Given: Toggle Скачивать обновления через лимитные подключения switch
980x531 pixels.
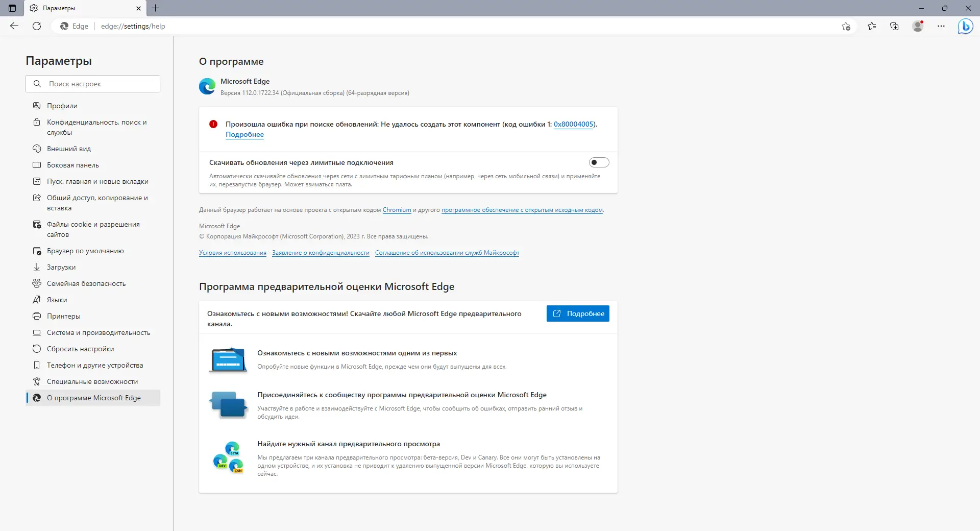Looking at the screenshot, I should (x=599, y=162).
